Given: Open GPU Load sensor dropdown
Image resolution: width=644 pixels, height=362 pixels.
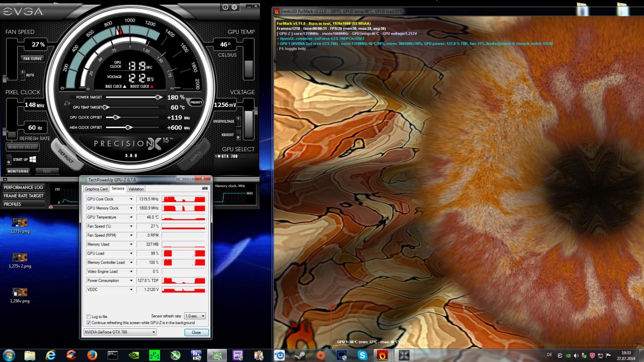Looking at the screenshot, I should point(131,253).
